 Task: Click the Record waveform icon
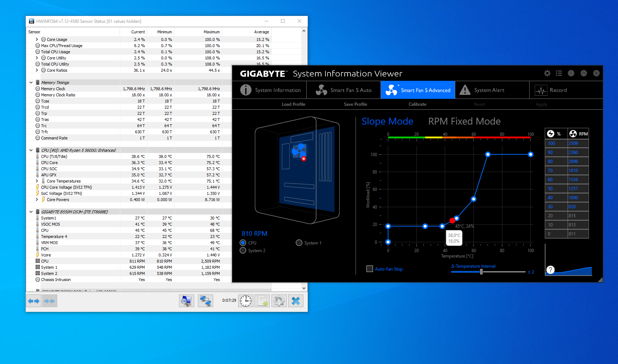(541, 90)
